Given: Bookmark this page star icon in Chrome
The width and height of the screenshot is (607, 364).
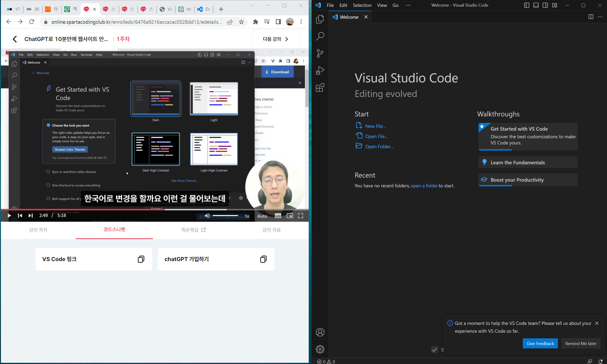Looking at the screenshot, I should pos(241,22).
